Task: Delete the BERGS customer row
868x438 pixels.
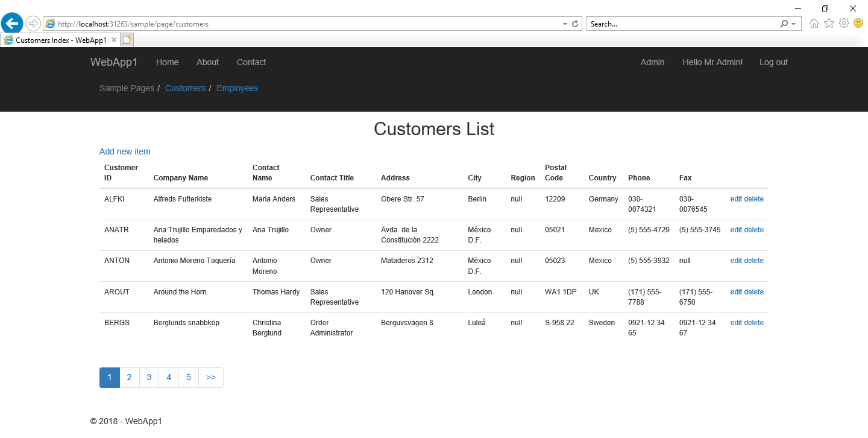Action: tap(753, 323)
